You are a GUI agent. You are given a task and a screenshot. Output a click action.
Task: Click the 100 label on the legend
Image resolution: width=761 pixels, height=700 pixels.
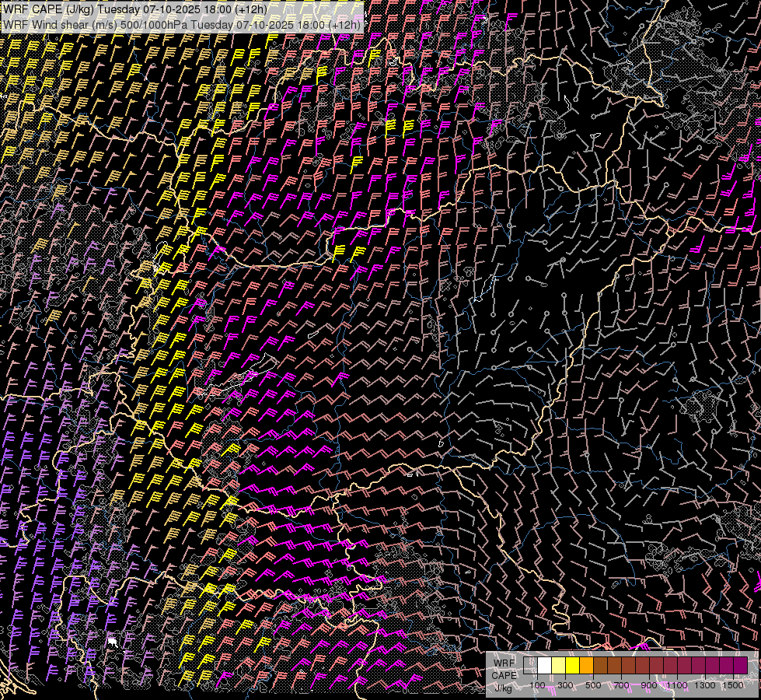click(537, 685)
